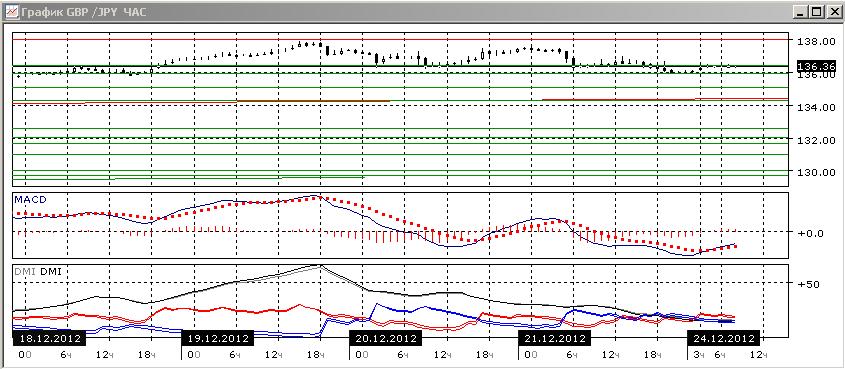Click the 134.00 price axis label

point(817,107)
